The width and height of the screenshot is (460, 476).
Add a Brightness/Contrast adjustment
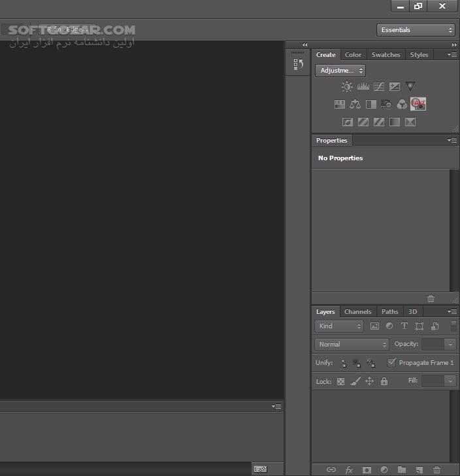pyautogui.click(x=347, y=86)
